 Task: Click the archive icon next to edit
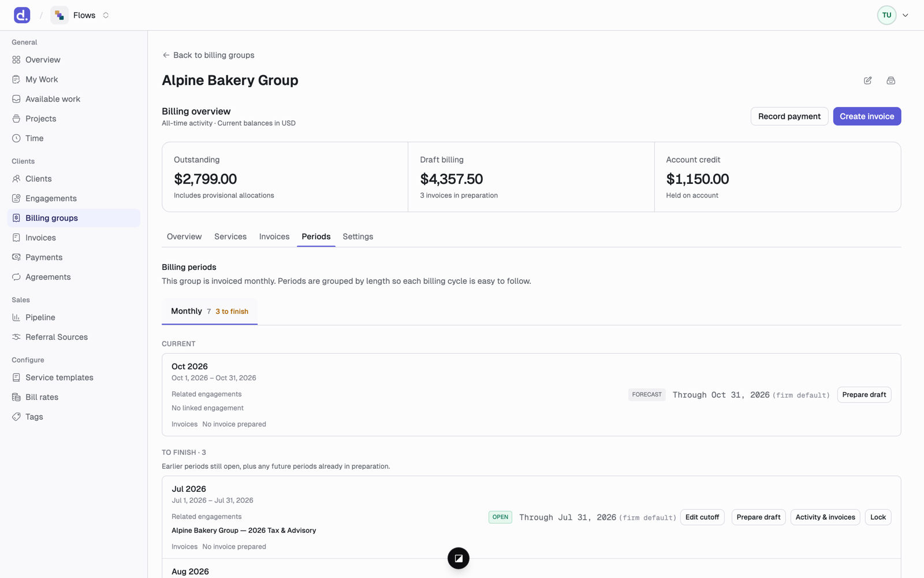891,80
